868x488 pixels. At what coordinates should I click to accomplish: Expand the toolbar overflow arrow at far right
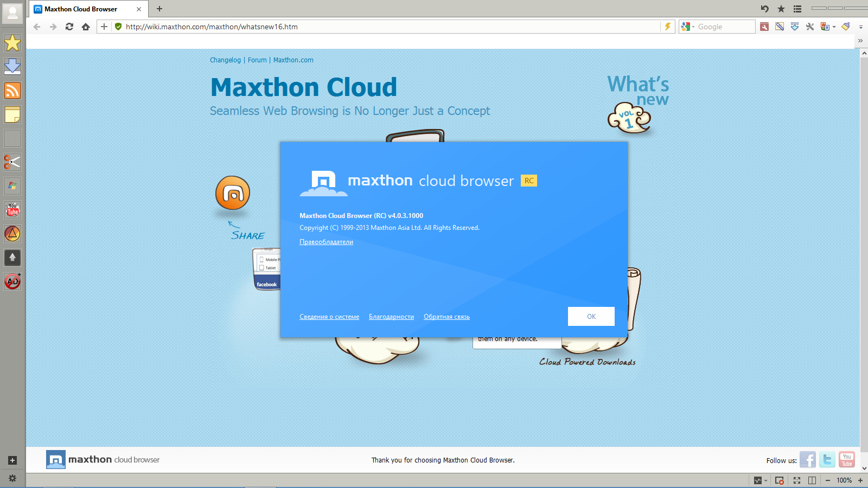[860, 27]
